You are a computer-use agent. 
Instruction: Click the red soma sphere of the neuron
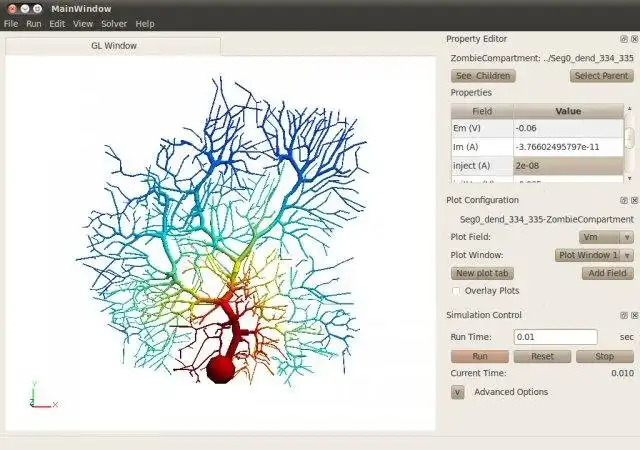point(220,369)
